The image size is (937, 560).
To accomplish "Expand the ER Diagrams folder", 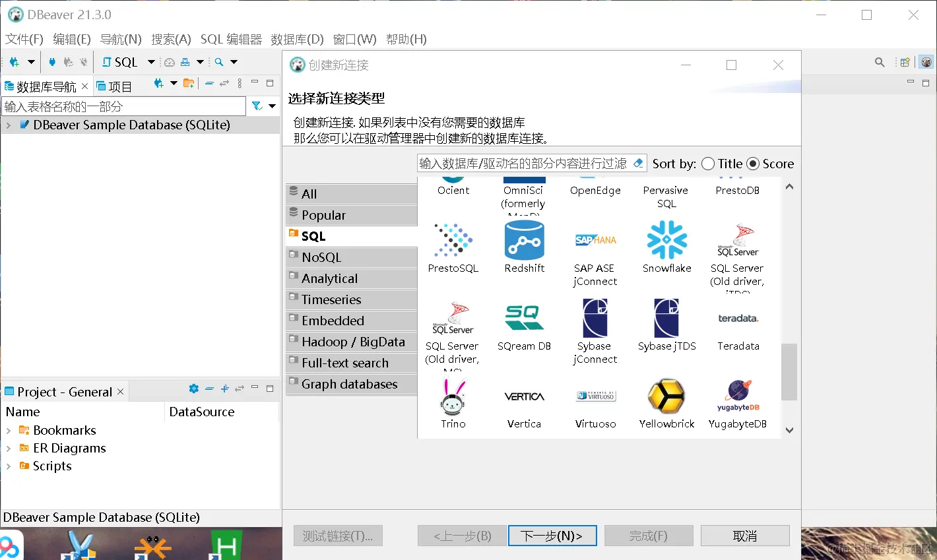I will (x=8, y=448).
